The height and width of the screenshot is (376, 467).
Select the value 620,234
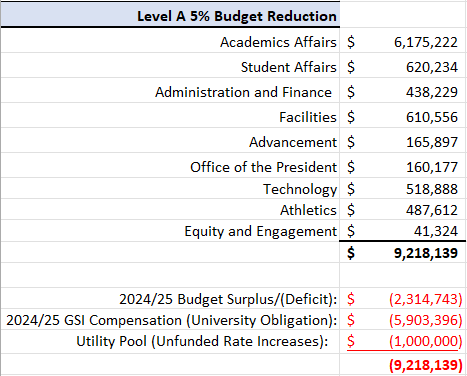click(432, 67)
